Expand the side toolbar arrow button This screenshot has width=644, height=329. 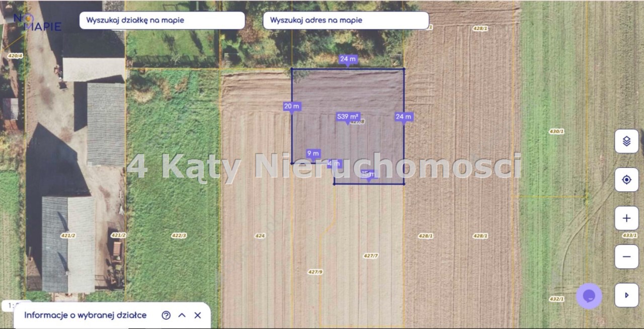pyautogui.click(x=626, y=295)
